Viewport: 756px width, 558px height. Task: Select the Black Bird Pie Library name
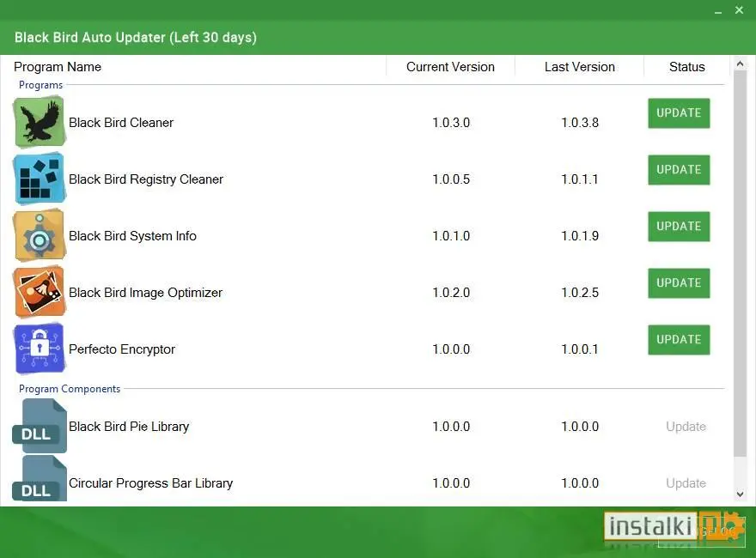pyautogui.click(x=129, y=427)
